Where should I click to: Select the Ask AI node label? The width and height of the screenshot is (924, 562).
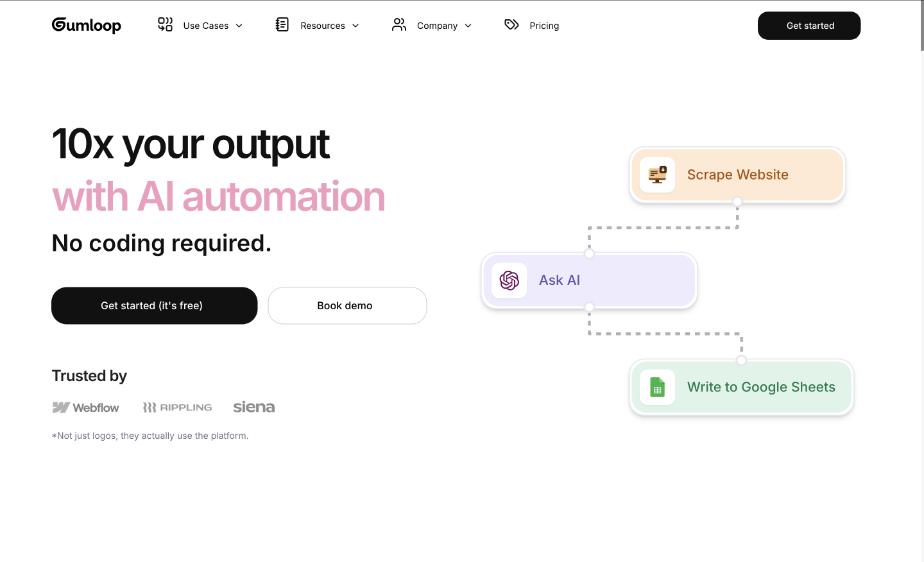(x=560, y=280)
